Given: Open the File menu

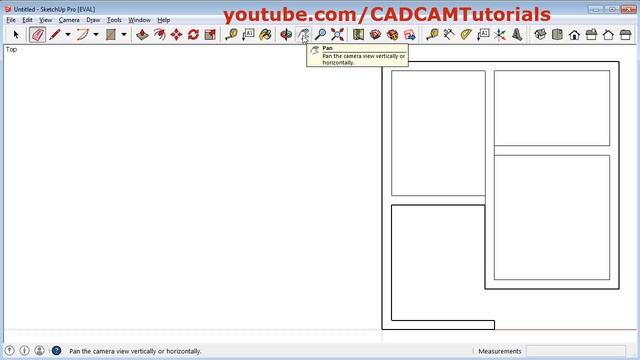Looking at the screenshot, I should 11,20.
